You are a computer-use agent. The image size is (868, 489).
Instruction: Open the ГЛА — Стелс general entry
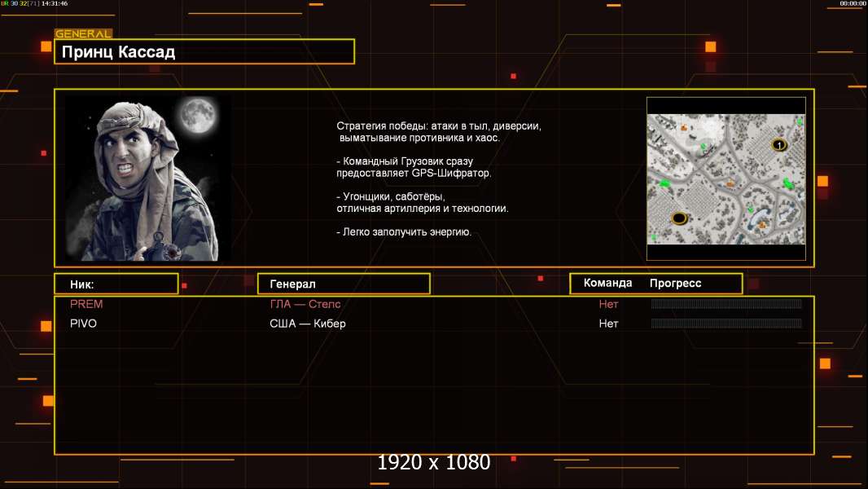point(305,304)
